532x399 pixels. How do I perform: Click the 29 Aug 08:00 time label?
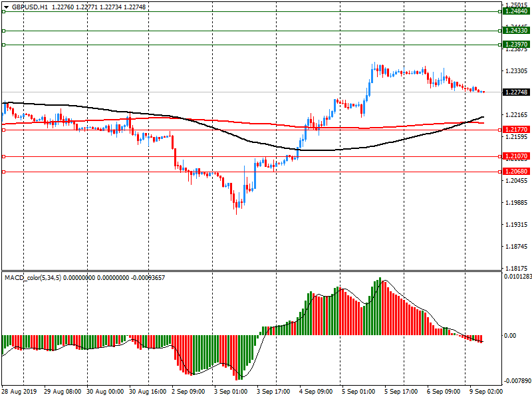click(63, 392)
